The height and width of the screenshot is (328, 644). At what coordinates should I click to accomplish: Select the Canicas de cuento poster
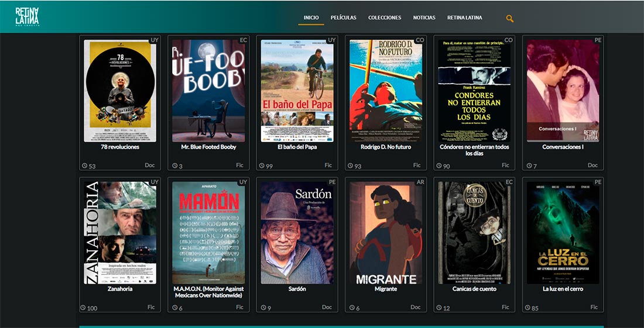[474, 232]
